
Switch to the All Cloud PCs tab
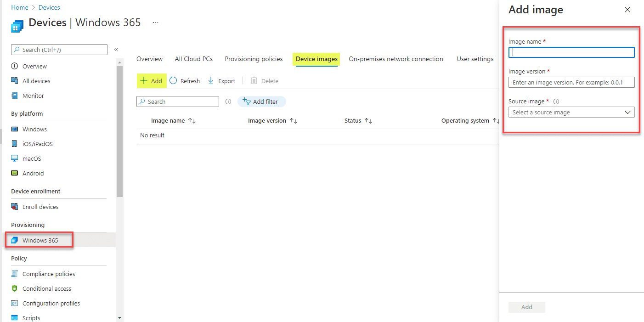pos(193,59)
